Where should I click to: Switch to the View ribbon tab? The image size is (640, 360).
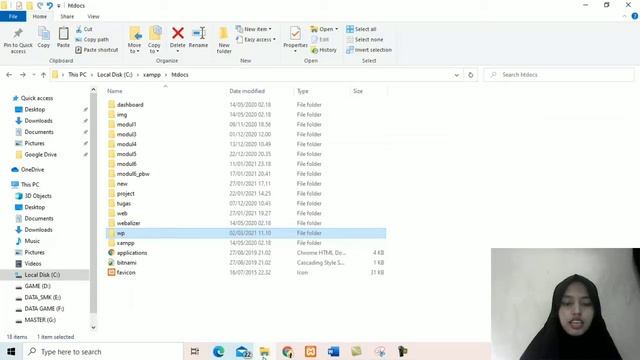93,16
